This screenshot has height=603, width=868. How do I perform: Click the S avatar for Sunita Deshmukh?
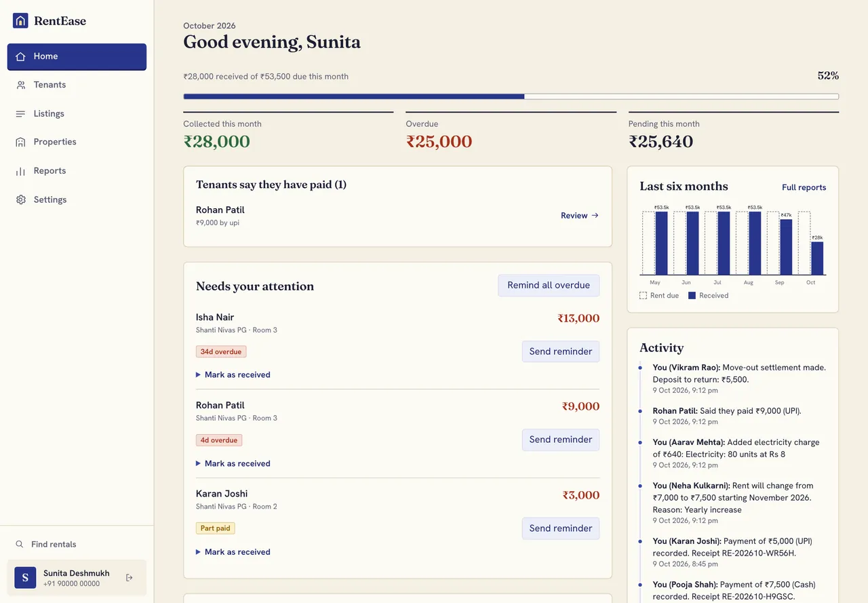25,578
